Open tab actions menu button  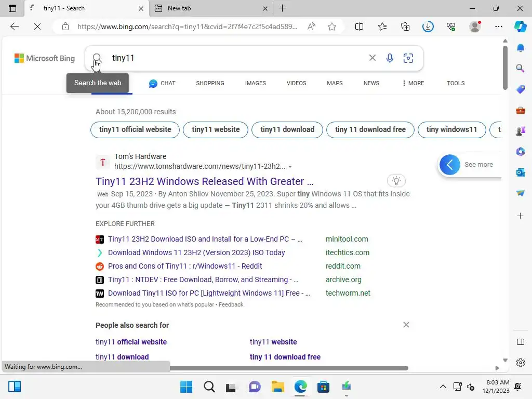pos(12,8)
